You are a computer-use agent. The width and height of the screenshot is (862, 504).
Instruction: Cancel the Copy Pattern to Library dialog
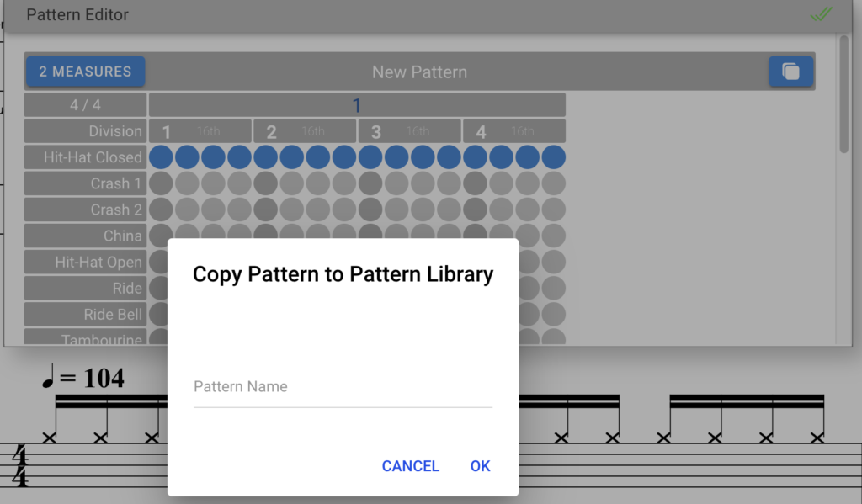(x=410, y=466)
